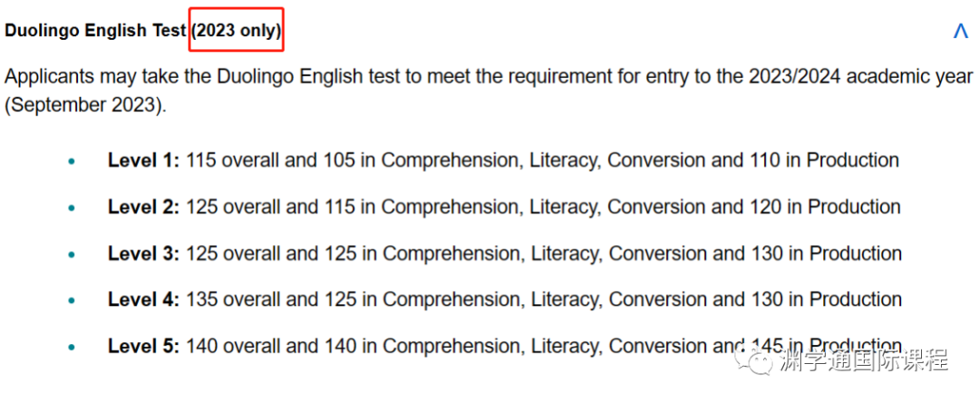
Task: Select the bold "Level 4:" label
Action: tap(143, 300)
